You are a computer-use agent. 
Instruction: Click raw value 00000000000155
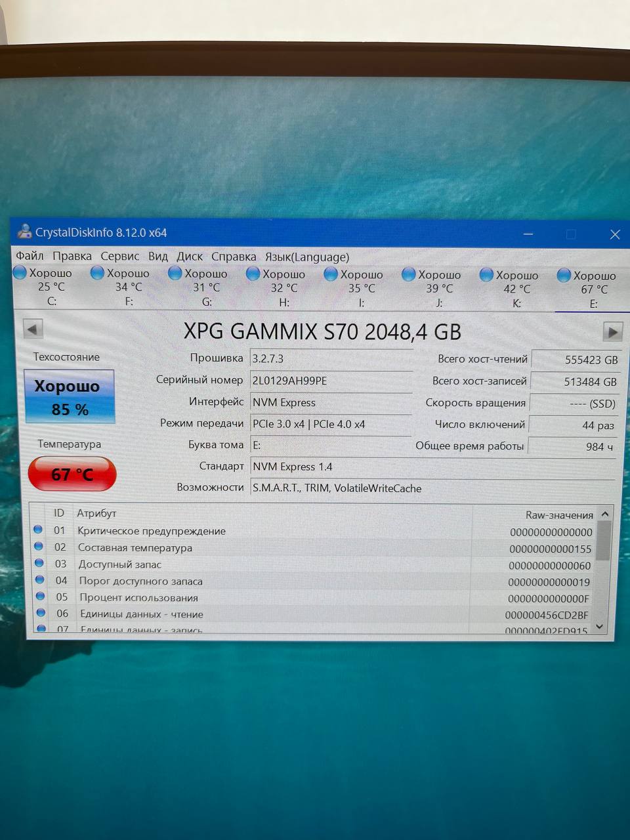550,549
